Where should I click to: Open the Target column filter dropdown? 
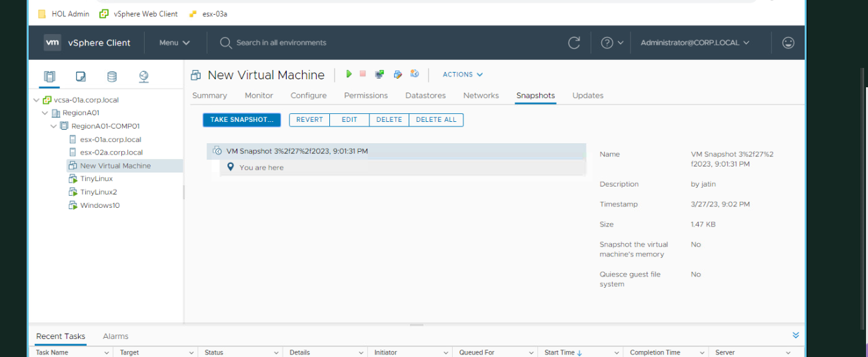(x=192, y=352)
